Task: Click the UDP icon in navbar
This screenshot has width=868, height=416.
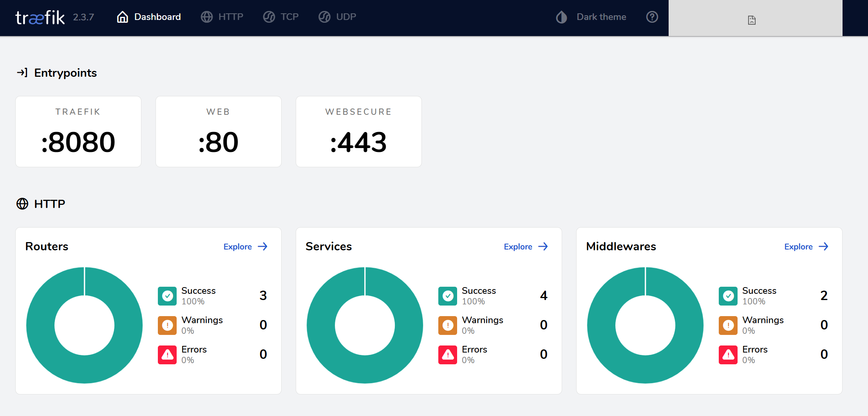Action: (325, 17)
